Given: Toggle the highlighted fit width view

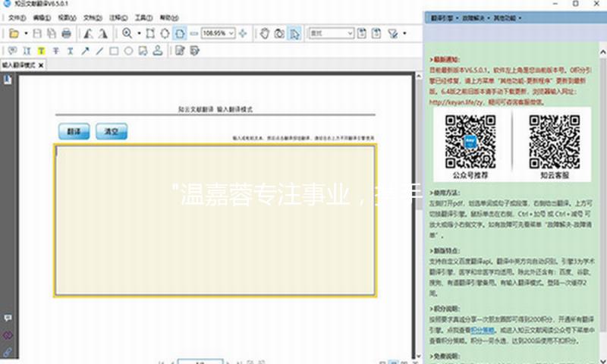Looking at the screenshot, I should (180, 33).
